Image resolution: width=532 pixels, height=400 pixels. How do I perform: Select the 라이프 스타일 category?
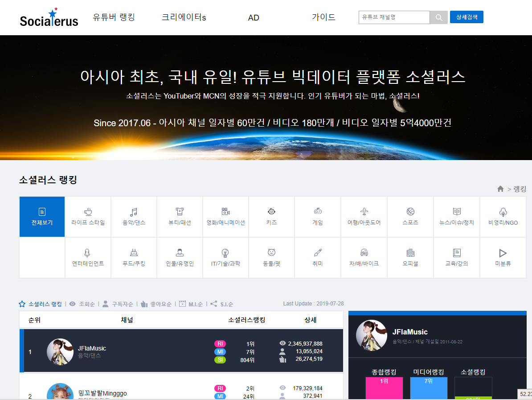click(88, 217)
